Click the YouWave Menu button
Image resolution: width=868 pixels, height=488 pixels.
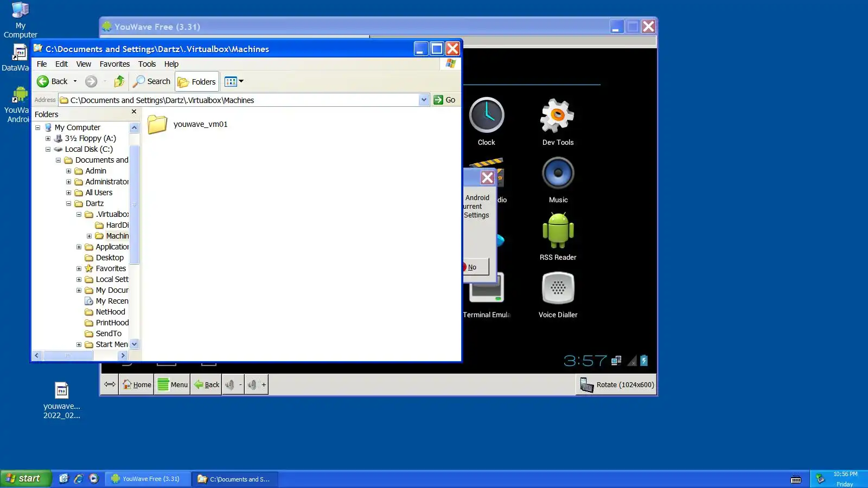click(x=172, y=384)
